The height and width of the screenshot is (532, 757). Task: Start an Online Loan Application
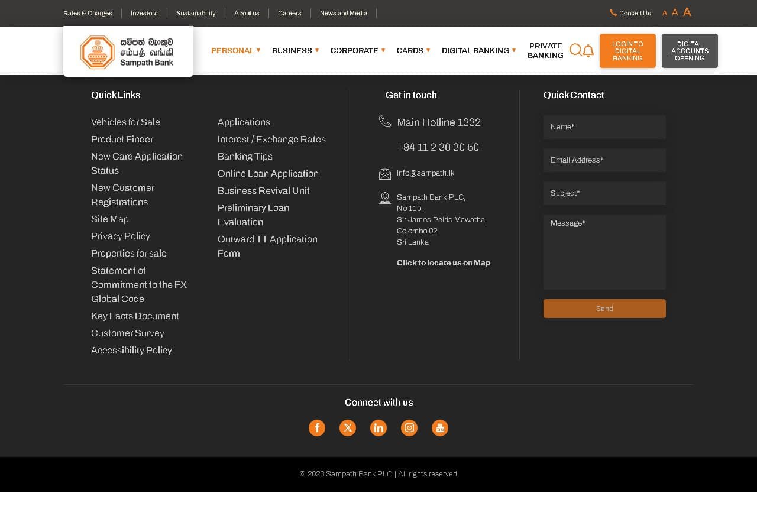[x=268, y=174]
